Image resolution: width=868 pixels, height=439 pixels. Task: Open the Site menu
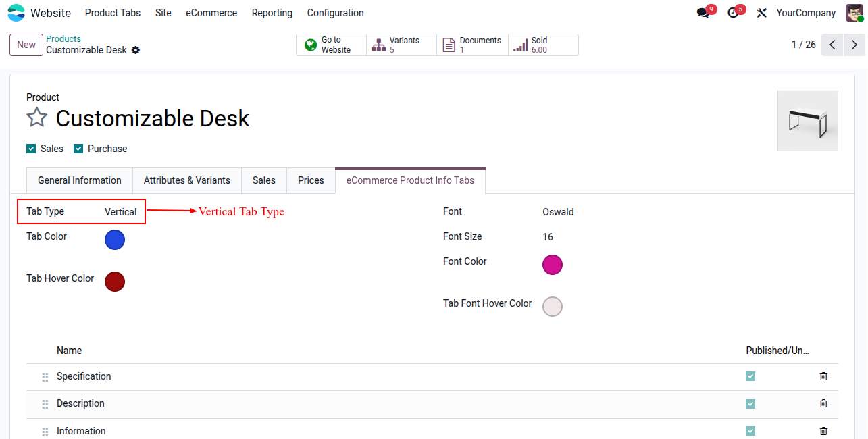click(163, 13)
